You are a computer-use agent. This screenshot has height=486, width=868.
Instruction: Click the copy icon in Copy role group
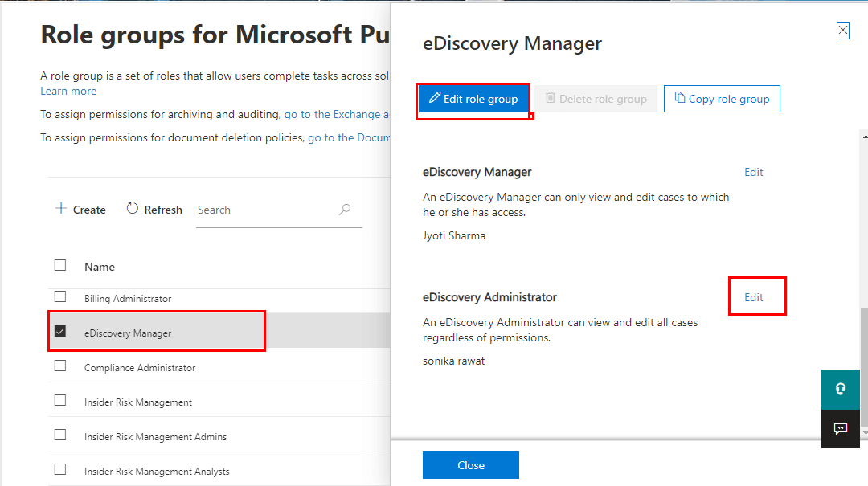680,97
